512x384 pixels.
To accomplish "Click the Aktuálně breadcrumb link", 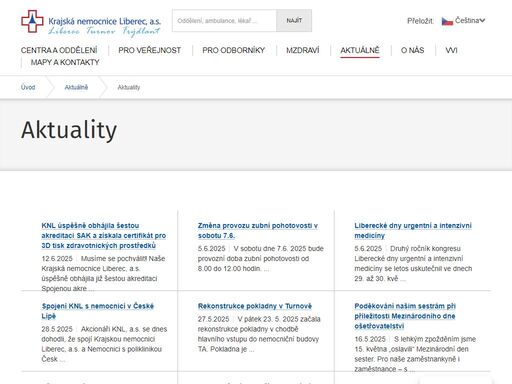I will (76, 87).
